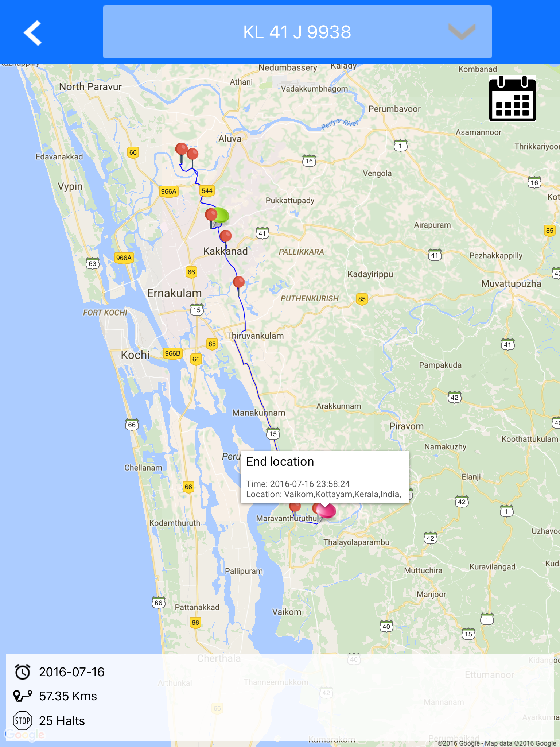Select the red halt pin near Aluva leftmost
Screen dimensions: 560x747
click(x=181, y=150)
